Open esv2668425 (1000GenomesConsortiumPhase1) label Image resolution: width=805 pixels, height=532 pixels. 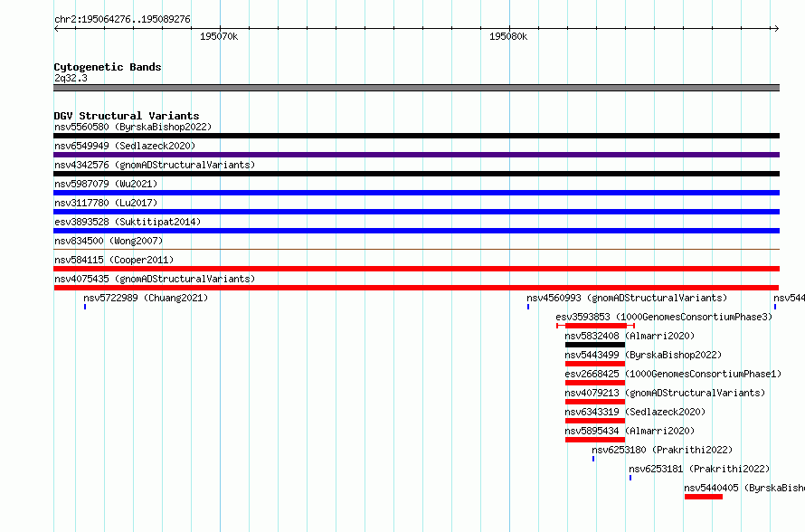[673, 374]
